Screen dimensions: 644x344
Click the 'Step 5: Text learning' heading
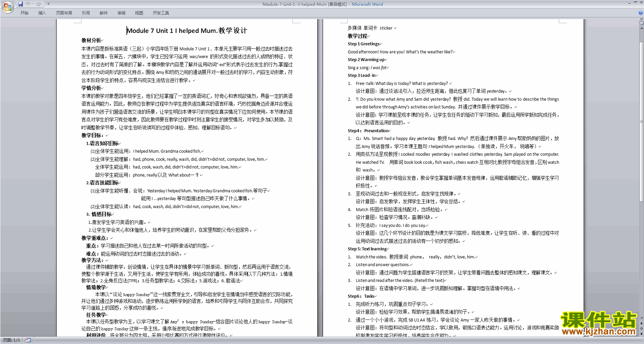coord(367,249)
